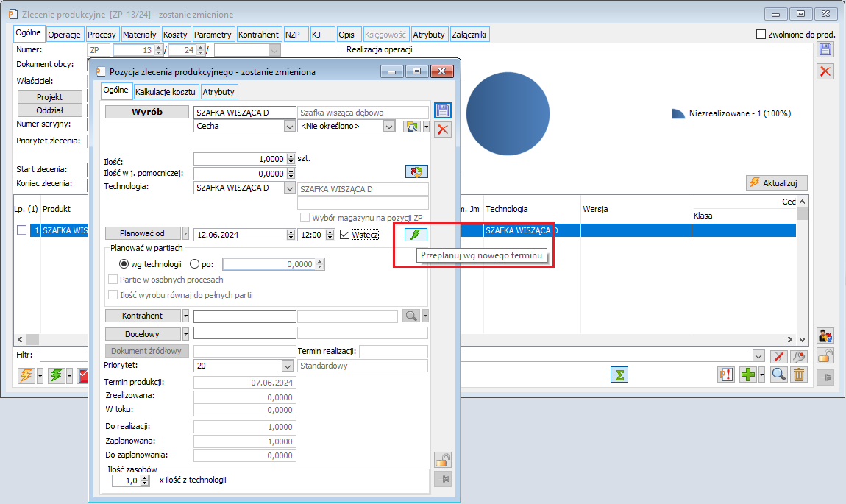The height and width of the screenshot is (504, 846).
Task: Click the horizontal scrollbar right arrow in list
Action: coord(790,339)
